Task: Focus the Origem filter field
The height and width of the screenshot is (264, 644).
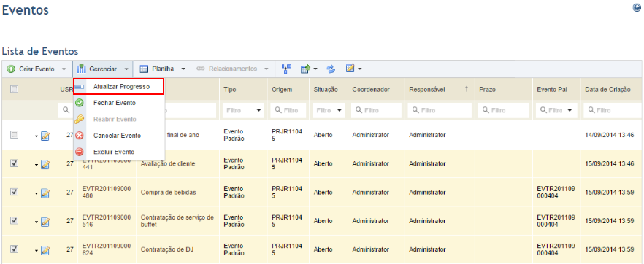Action: coord(288,110)
